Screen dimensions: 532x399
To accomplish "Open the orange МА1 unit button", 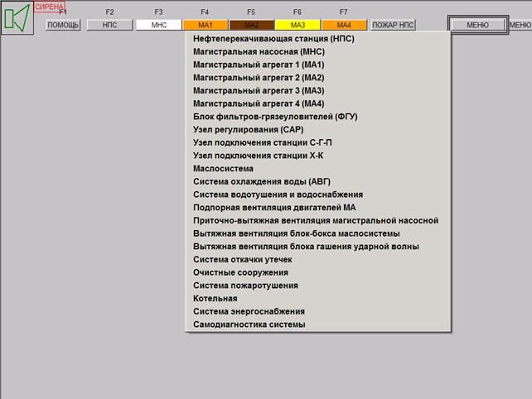I will pyautogui.click(x=206, y=25).
